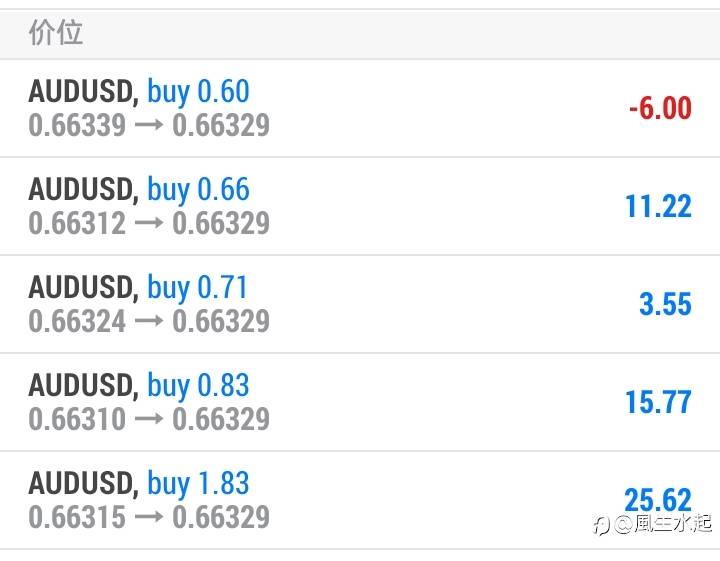Click the @風生水起 watermark text
Image resolution: width=720 pixels, height=561 pixels.
pos(663,524)
